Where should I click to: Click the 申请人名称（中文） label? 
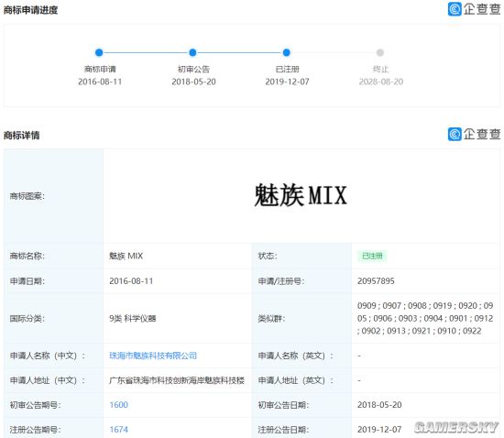(x=48, y=356)
